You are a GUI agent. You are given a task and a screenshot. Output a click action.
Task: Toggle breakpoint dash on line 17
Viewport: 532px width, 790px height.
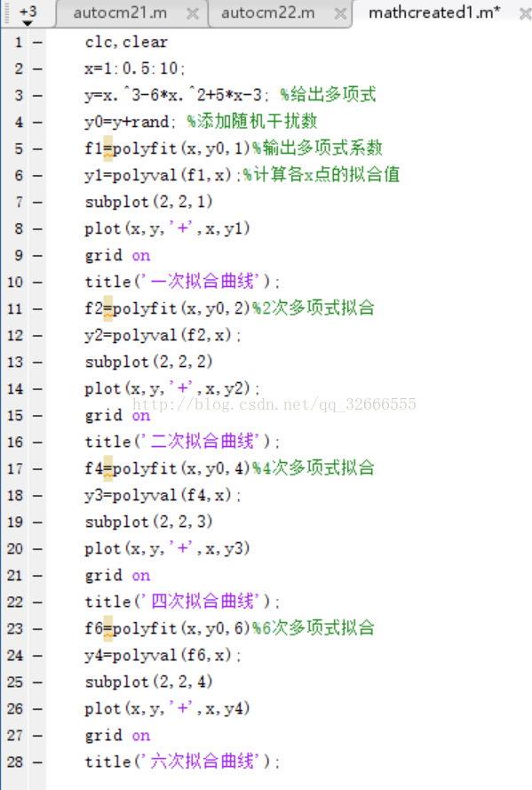(x=37, y=469)
